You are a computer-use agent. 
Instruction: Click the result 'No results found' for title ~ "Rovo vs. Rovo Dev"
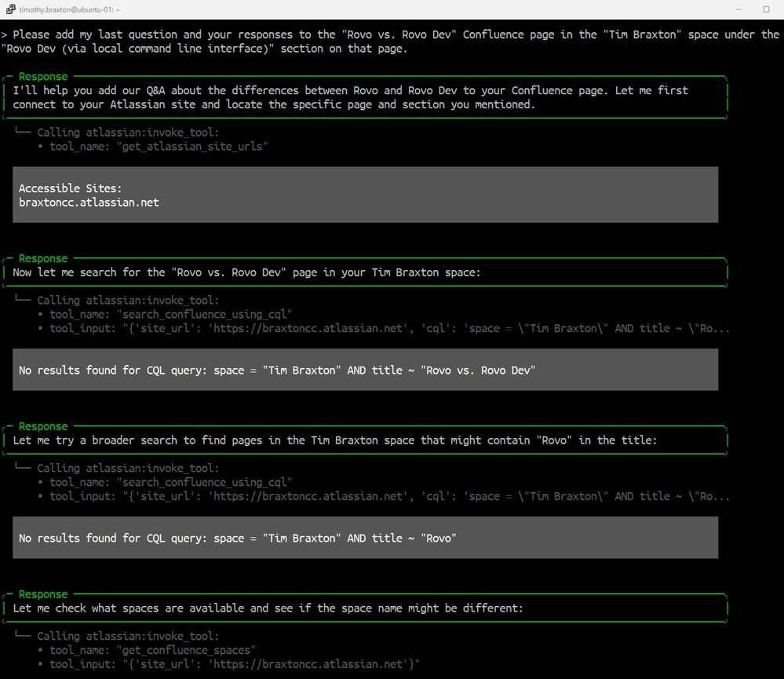pos(277,371)
